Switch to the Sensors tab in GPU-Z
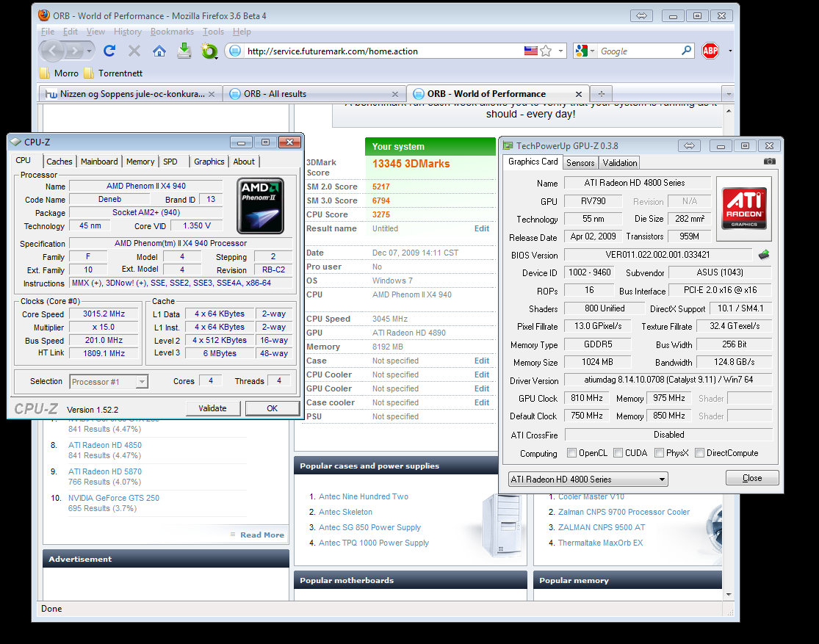Viewport: 819px width, 644px height. click(x=580, y=162)
